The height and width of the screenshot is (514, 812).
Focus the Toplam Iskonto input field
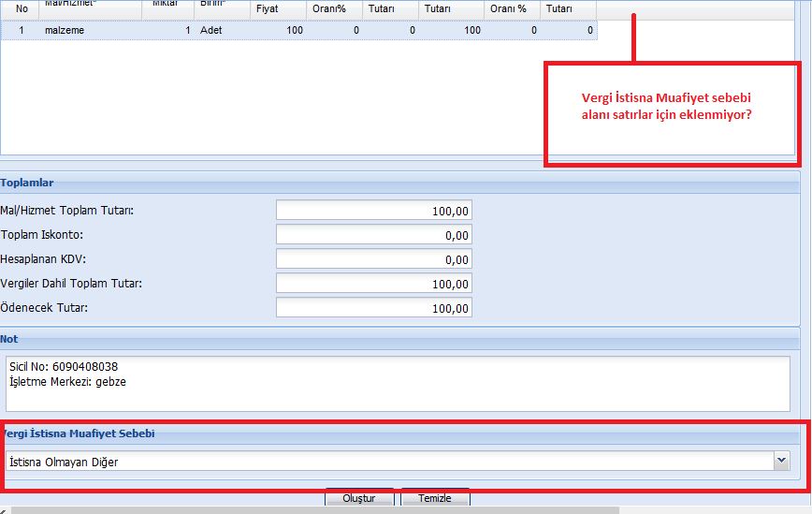[x=374, y=235]
